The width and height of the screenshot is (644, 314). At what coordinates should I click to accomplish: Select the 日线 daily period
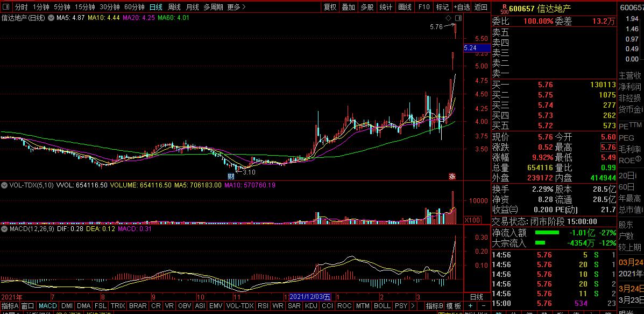[155, 7]
